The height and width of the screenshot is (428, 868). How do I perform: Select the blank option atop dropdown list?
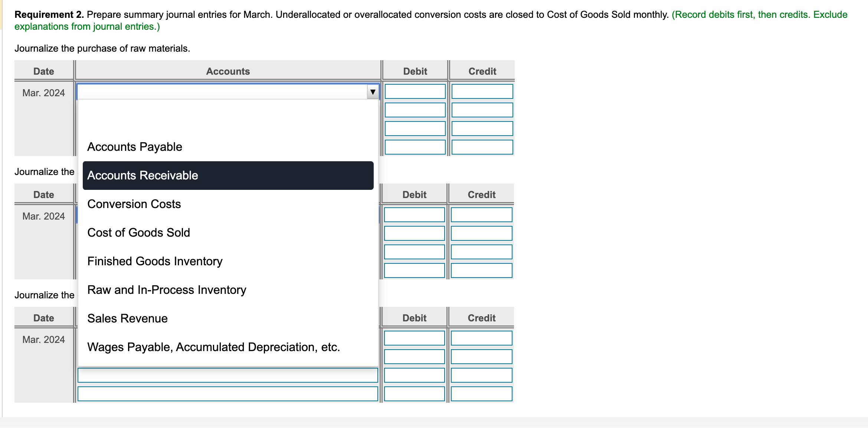[x=228, y=118]
